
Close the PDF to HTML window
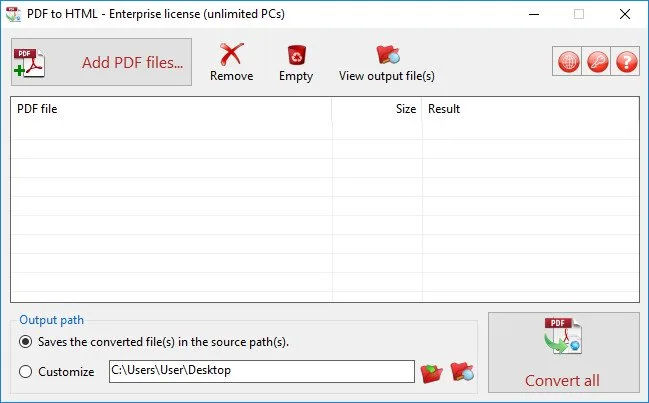point(625,14)
